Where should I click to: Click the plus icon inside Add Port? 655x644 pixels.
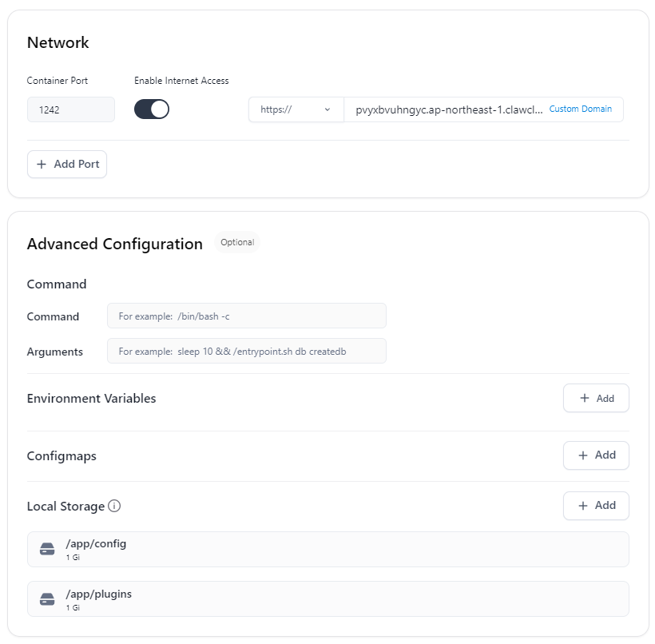[41, 164]
